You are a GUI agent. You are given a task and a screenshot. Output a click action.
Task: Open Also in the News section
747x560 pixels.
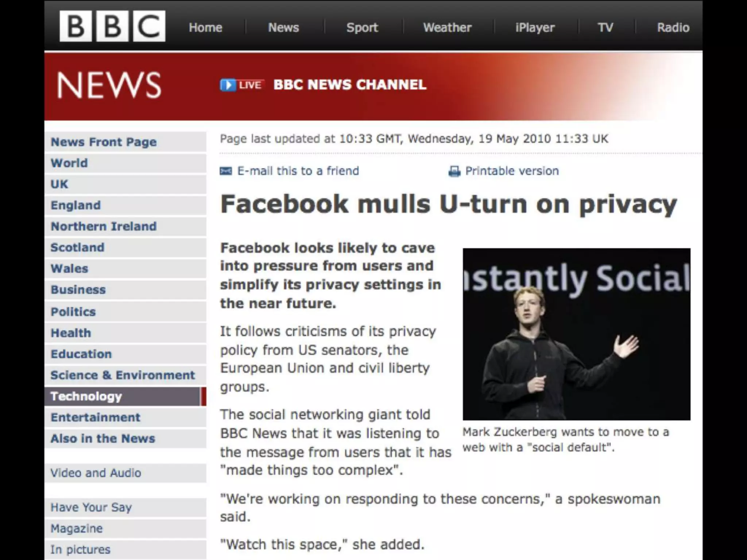tap(125, 439)
